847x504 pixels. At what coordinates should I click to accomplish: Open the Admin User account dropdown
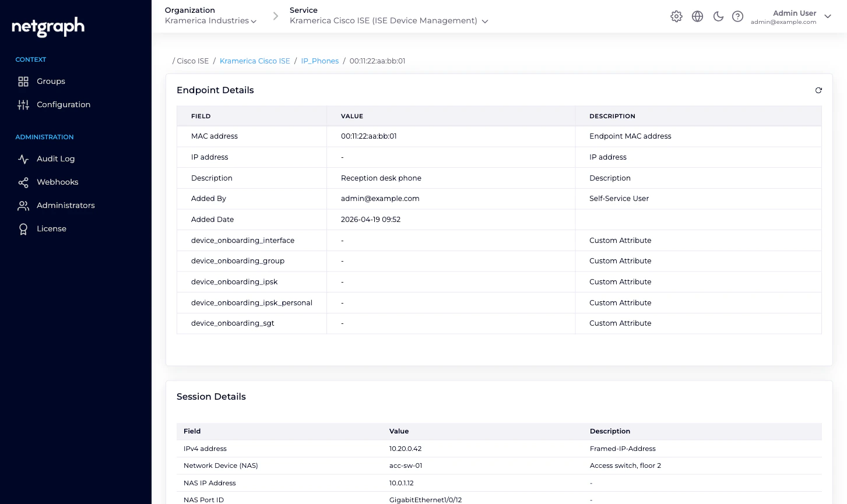tap(828, 17)
